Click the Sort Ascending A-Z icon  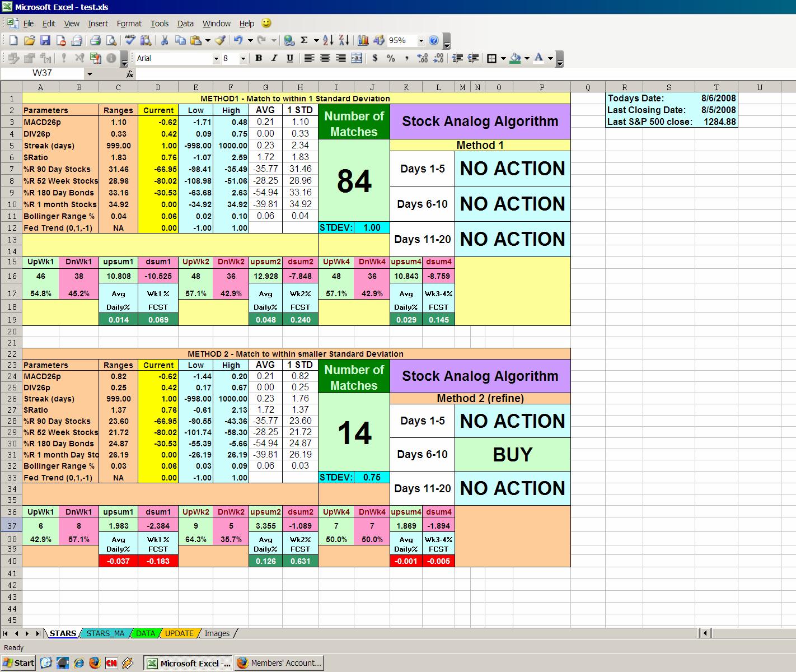point(328,40)
